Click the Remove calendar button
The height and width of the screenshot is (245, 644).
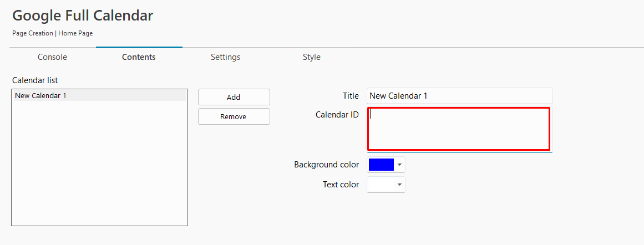(234, 116)
